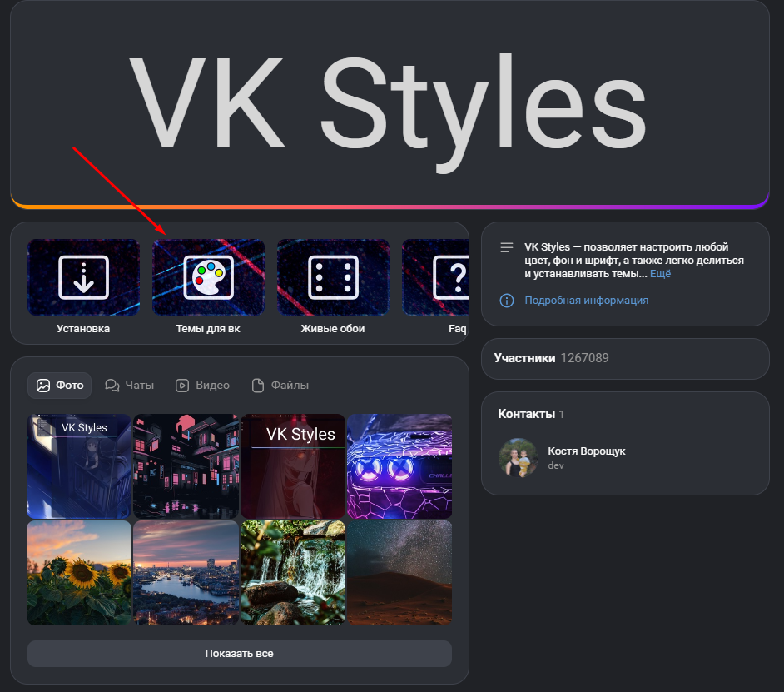This screenshot has height=692, width=784.
Task: Switch to the Чаты tab
Action: (x=130, y=386)
